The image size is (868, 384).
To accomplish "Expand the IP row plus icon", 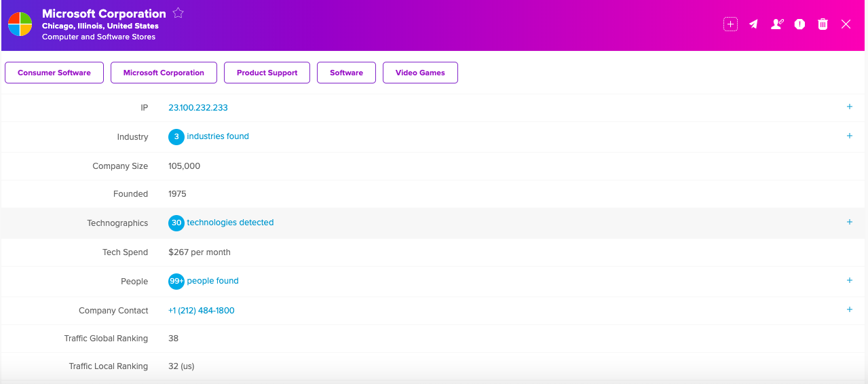I will coord(849,107).
